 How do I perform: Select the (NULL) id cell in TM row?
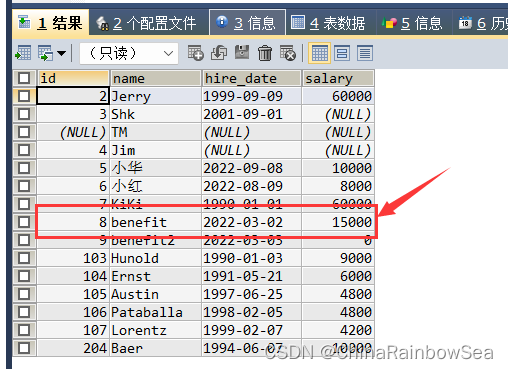73,132
